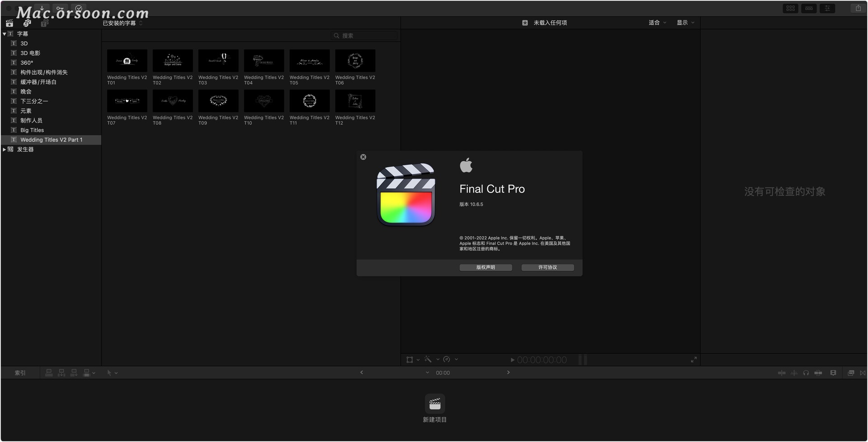The height and width of the screenshot is (442, 868).
Task: Collapse the 字幕 titles category
Action: [4, 34]
